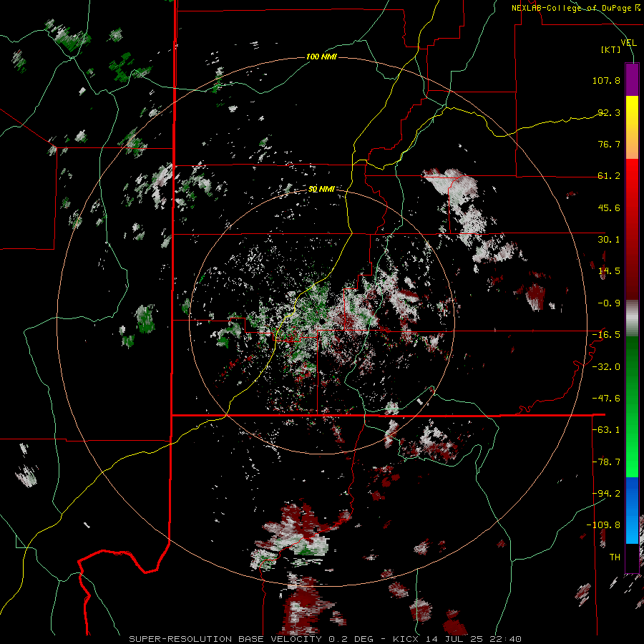Click the -0.9 velocity scale value
Image resolution: width=644 pixels, height=644 pixels.
(x=609, y=303)
